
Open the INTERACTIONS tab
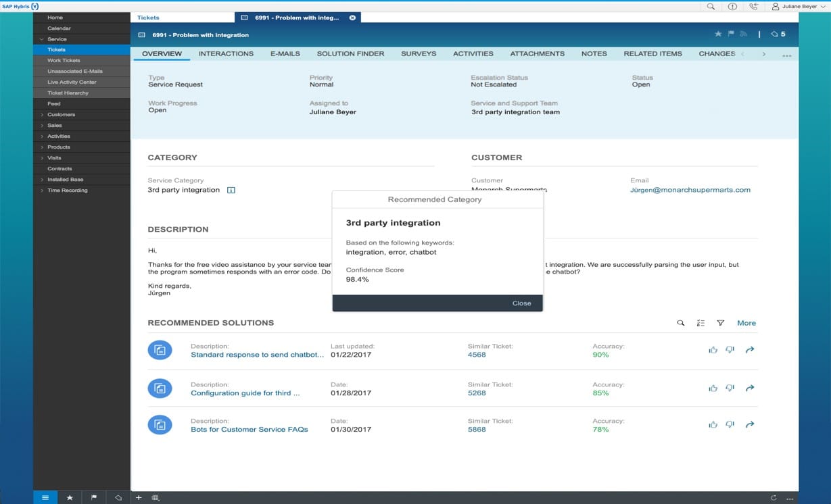pyautogui.click(x=226, y=53)
